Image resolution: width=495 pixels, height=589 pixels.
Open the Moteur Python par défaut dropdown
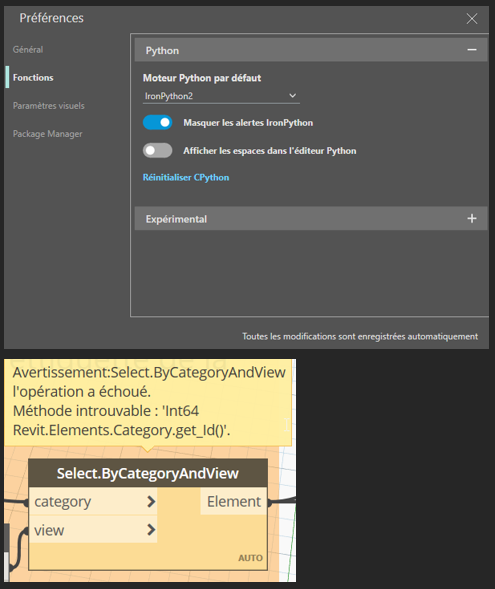[221, 96]
